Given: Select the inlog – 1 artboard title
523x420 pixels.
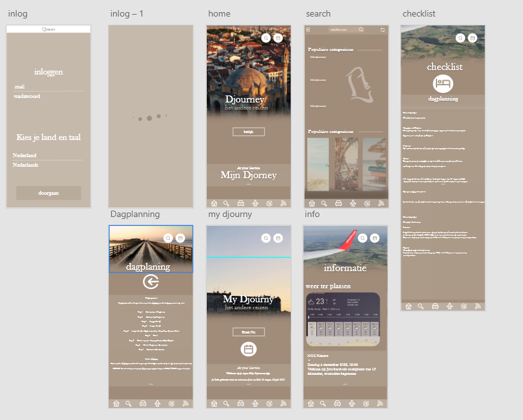Looking at the screenshot, I should pos(127,13).
